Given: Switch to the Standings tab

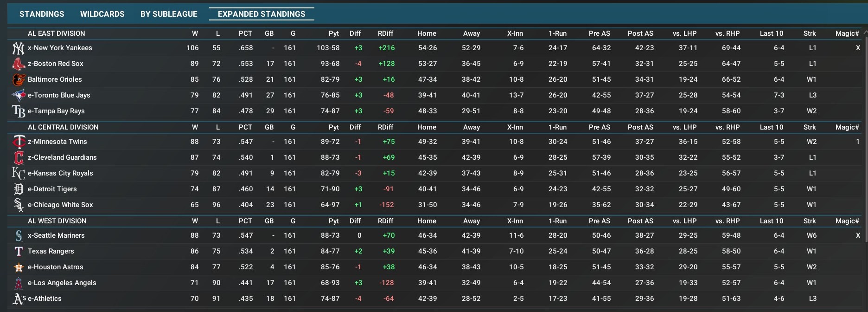Looking at the screenshot, I should pyautogui.click(x=42, y=14).
